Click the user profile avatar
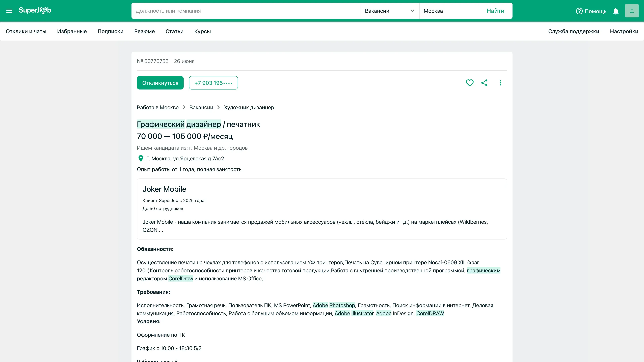This screenshot has height=362, width=644. (x=632, y=11)
